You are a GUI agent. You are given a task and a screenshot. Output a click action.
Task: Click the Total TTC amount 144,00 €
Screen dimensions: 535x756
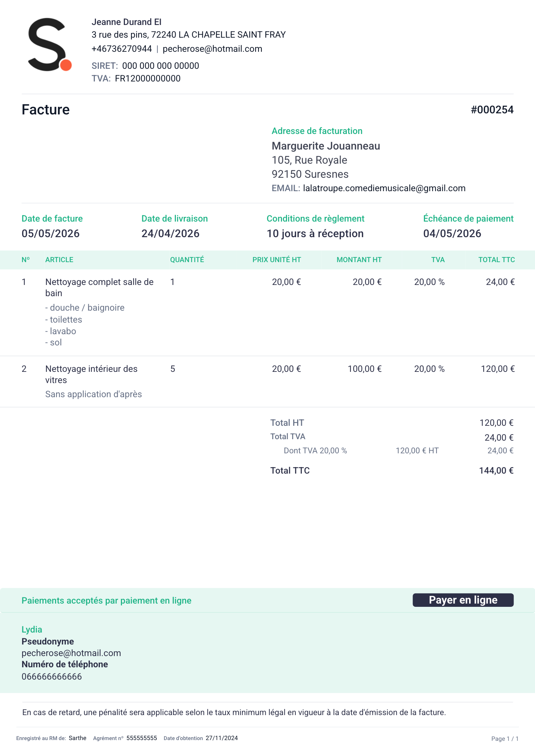tap(496, 471)
